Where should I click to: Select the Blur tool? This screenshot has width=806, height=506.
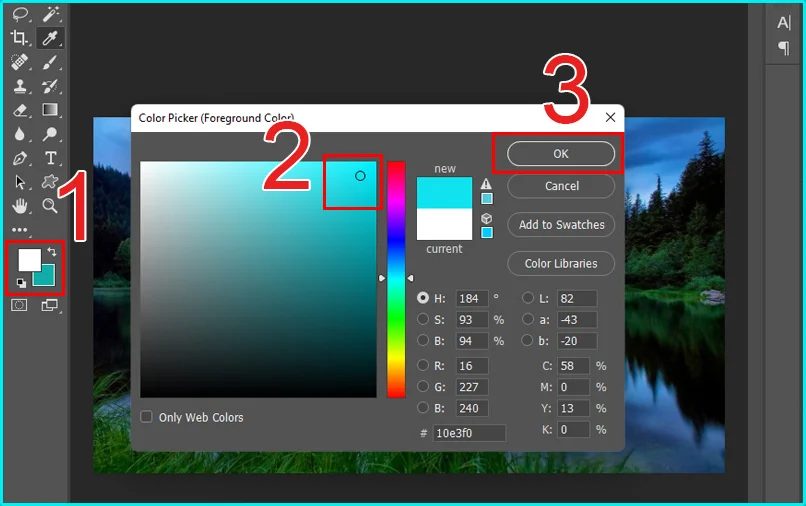tap(20, 134)
